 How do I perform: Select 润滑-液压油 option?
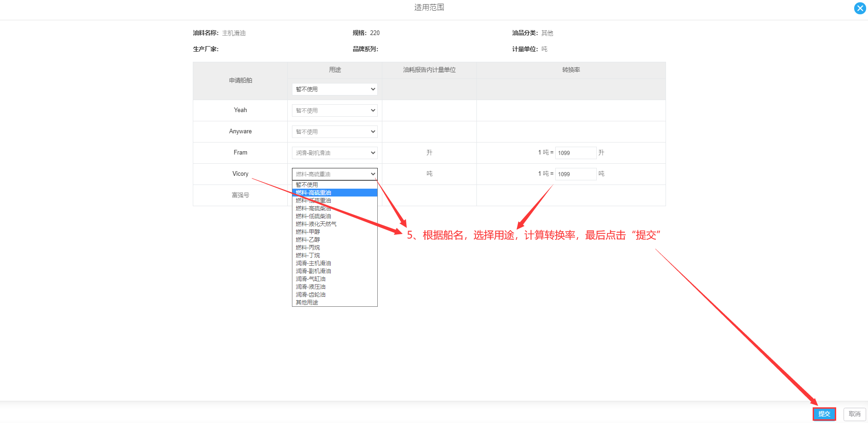click(x=334, y=286)
